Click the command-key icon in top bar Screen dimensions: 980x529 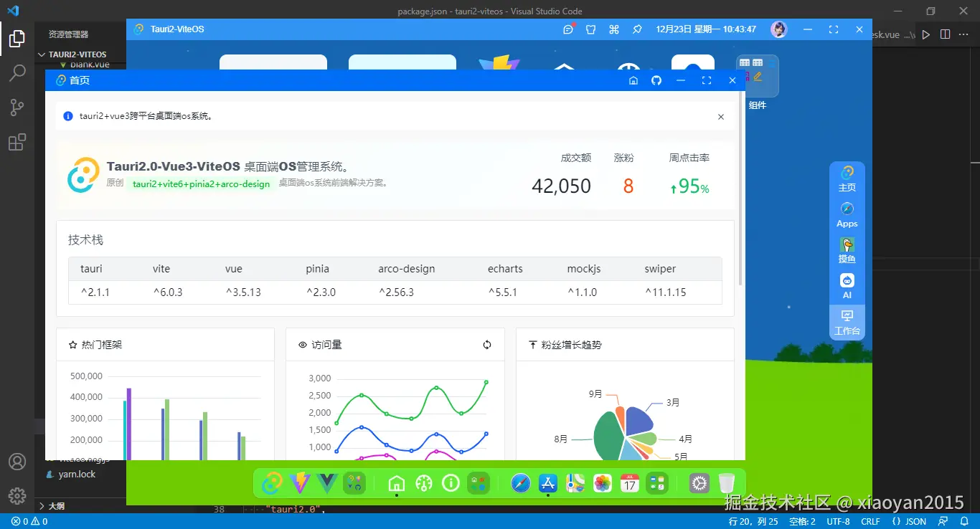[x=613, y=29]
